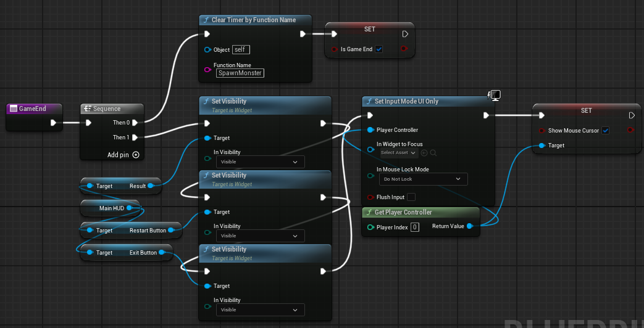Open the In Visibility dropdown on the bottom Set Visibility
The width and height of the screenshot is (644, 328).
[261, 310]
